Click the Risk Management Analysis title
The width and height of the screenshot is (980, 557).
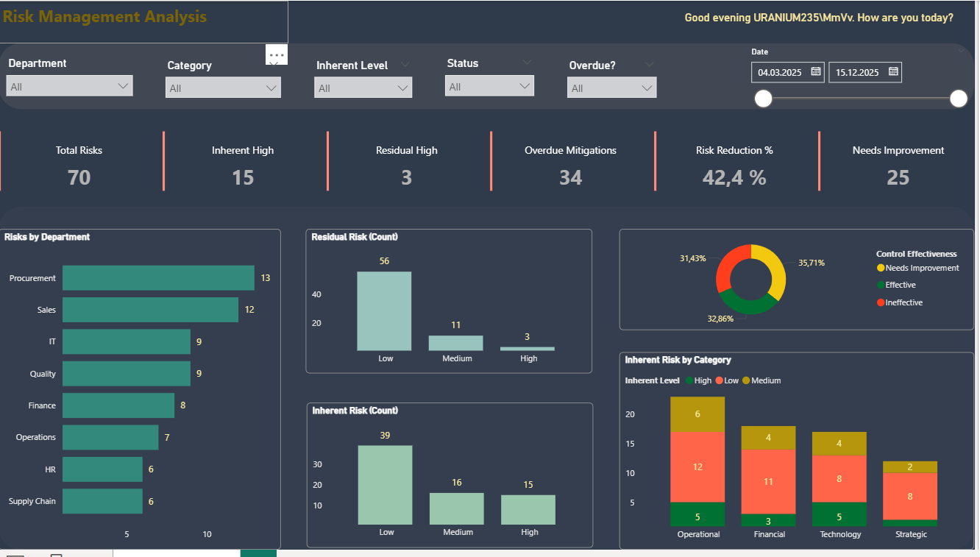pyautogui.click(x=104, y=16)
